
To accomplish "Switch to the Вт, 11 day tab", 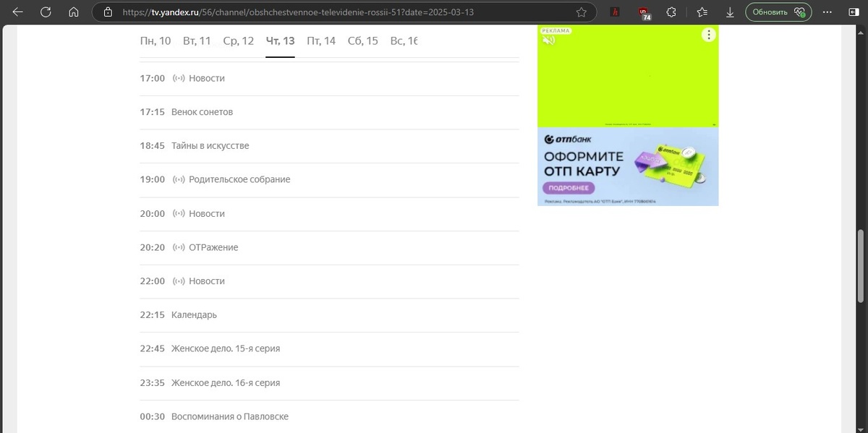I will pos(197,41).
